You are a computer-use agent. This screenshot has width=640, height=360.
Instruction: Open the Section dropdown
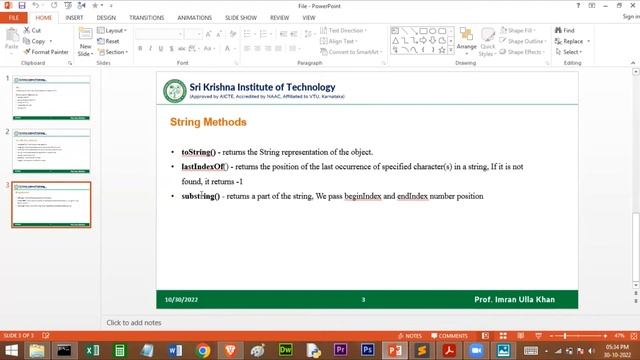coord(113,52)
